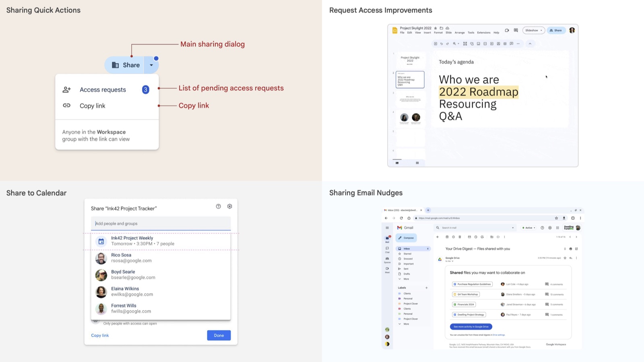Click Copy link in Share dialog footer
Viewport: 644px width, 362px height.
point(100,335)
